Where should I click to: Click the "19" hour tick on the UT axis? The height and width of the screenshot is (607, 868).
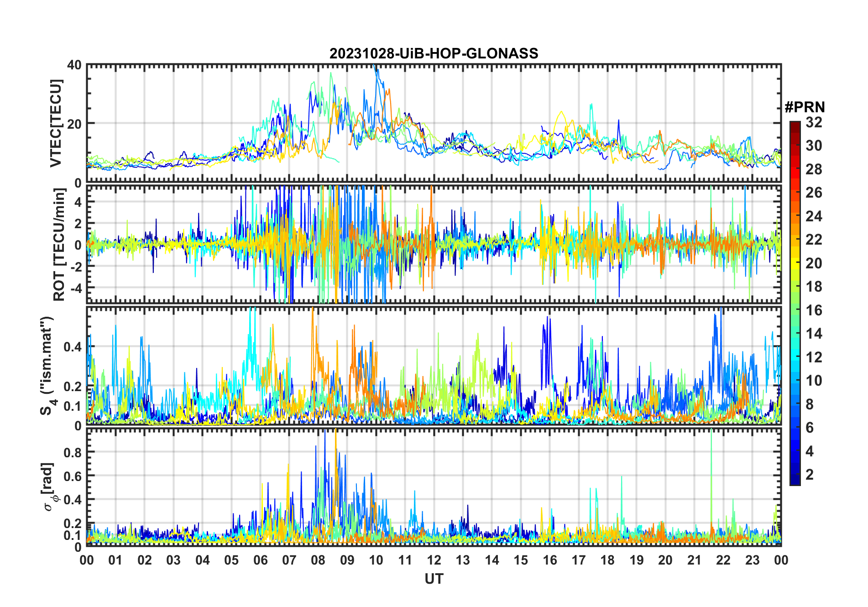tap(637, 560)
